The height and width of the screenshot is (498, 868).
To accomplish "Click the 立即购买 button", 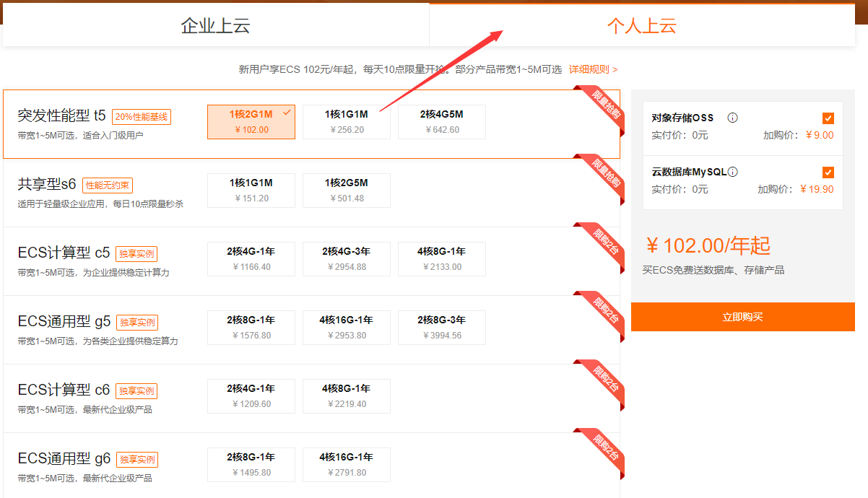I will tap(743, 317).
